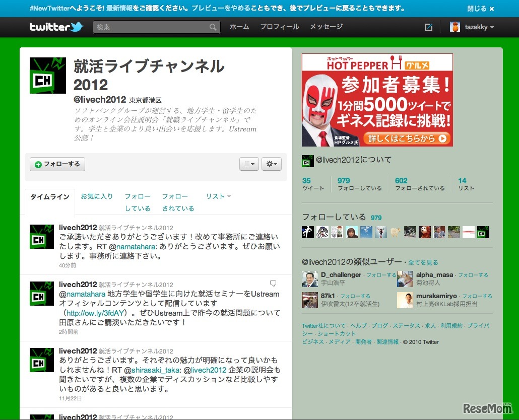Switch to the お気に入り tab
Screen dimensions: 519x420
(97, 196)
